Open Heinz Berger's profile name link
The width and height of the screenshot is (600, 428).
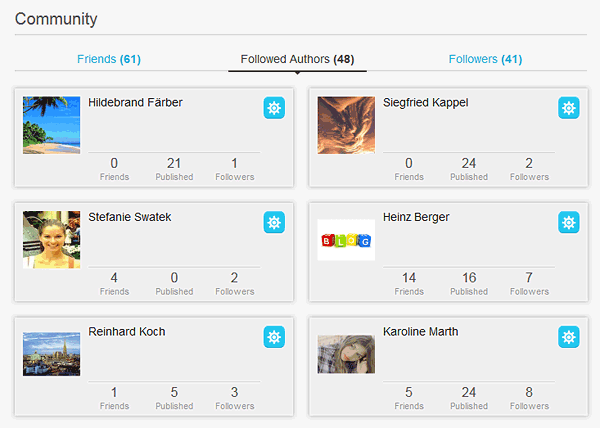[x=416, y=217]
